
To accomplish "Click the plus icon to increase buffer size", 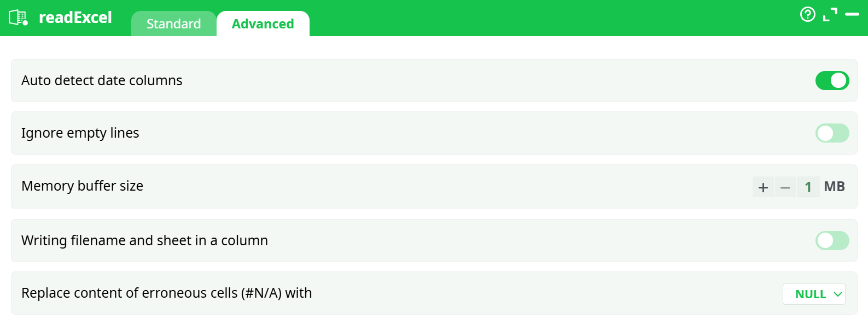I will [x=762, y=186].
